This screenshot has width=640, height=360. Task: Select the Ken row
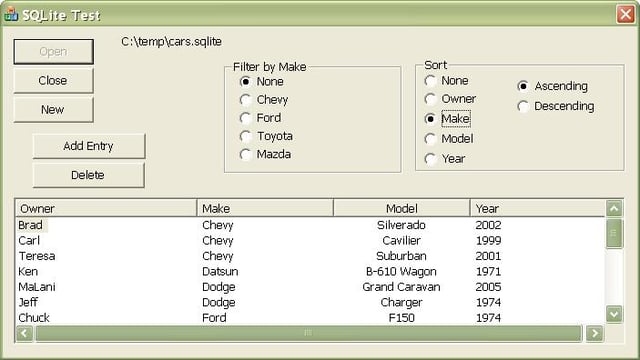310,271
